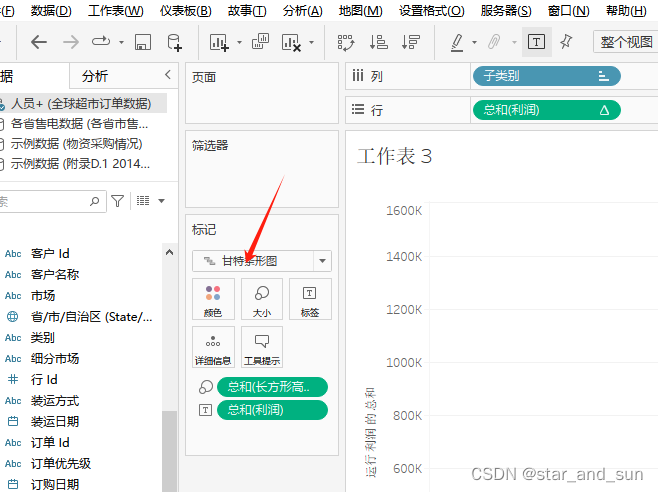Click the group members paperclip icon

(x=494, y=42)
